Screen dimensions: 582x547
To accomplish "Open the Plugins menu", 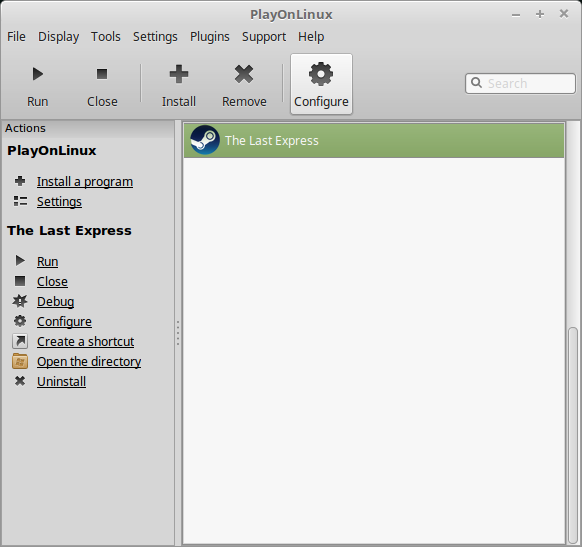I will tap(210, 37).
